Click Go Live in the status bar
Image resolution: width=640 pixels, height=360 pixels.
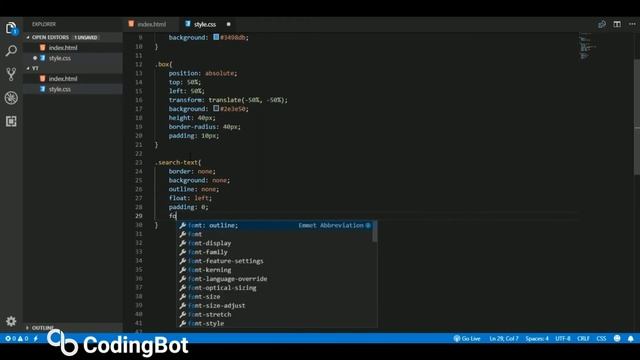[x=467, y=339]
